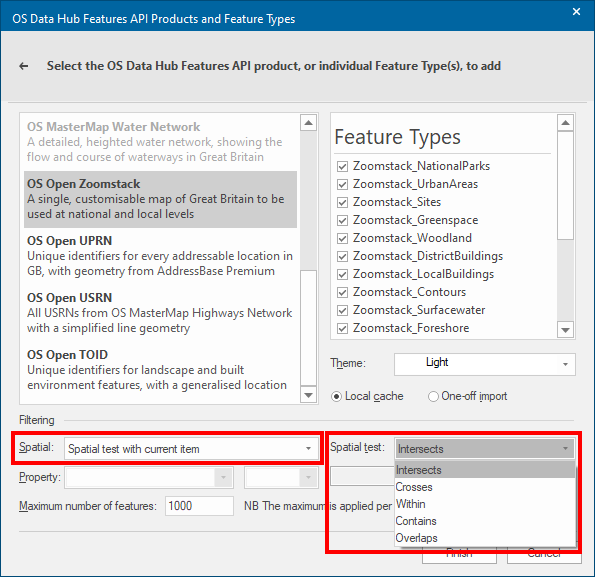
Task: Click Feature Types scrollbar thumb
Action: [565, 185]
